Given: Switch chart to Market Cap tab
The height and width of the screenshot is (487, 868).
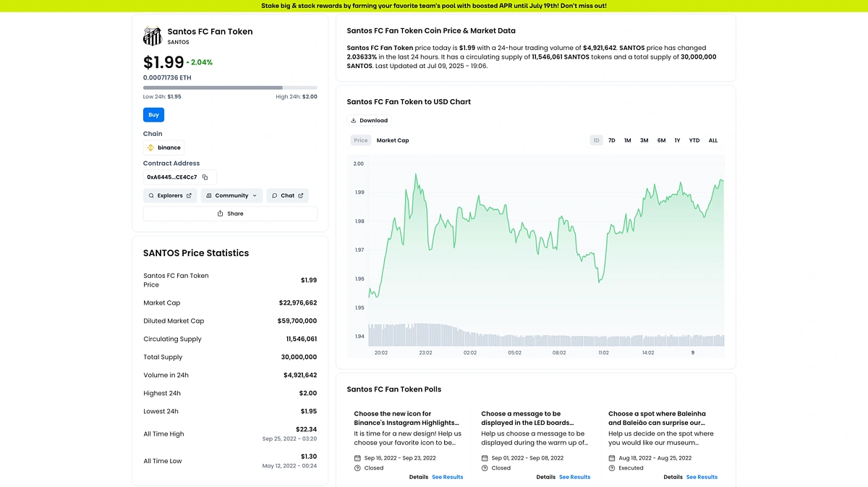Looking at the screenshot, I should (393, 140).
